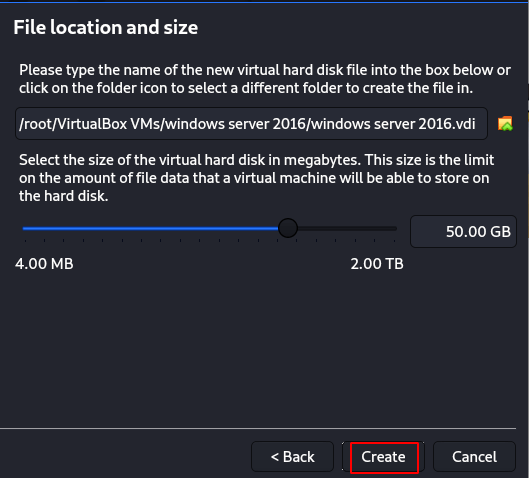529x478 pixels.
Task: Click the blue filled part of size slider
Action: coord(150,228)
